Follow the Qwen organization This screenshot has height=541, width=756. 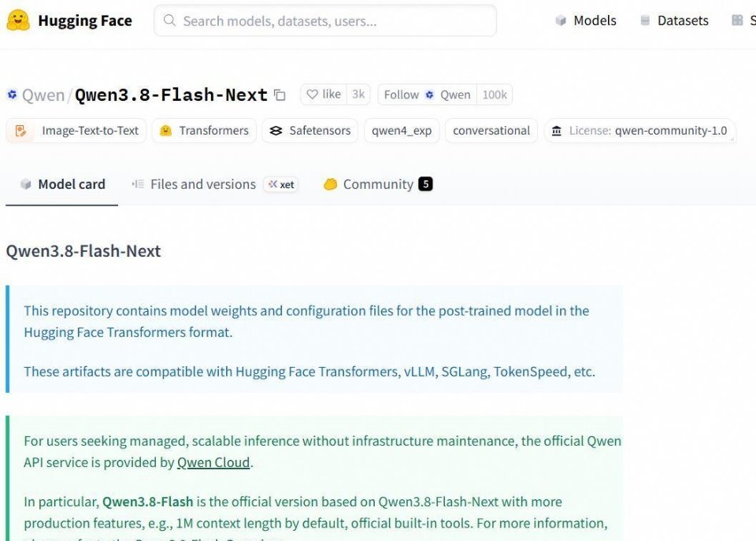click(427, 94)
